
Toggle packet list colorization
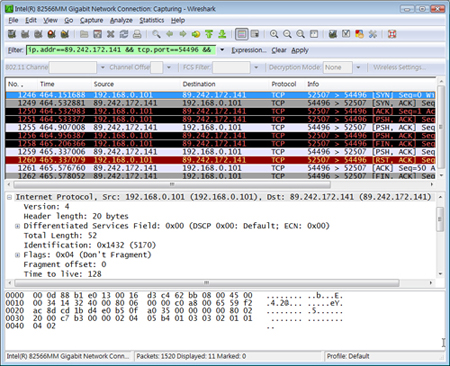(x=242, y=34)
